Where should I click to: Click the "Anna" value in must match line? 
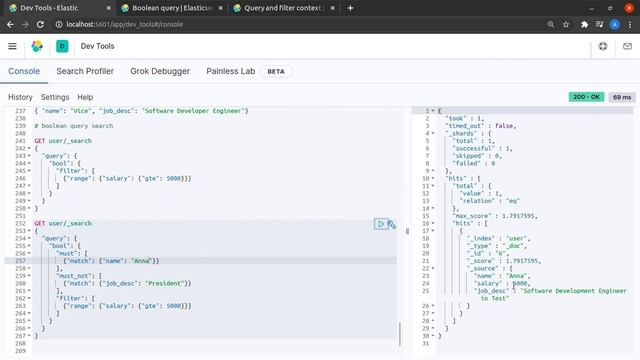pyautogui.click(x=141, y=261)
